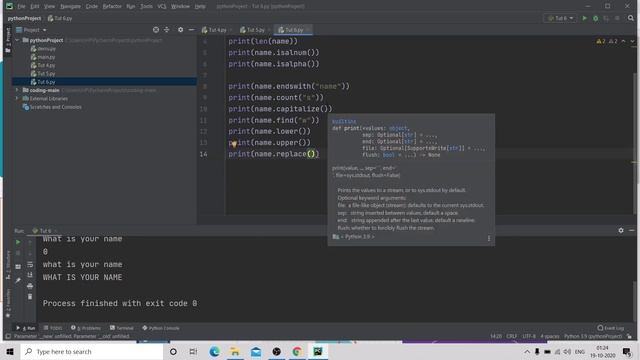640x360 pixels.
Task: Click the Python 3.9 interpreter status entry
Action: click(x=593, y=336)
